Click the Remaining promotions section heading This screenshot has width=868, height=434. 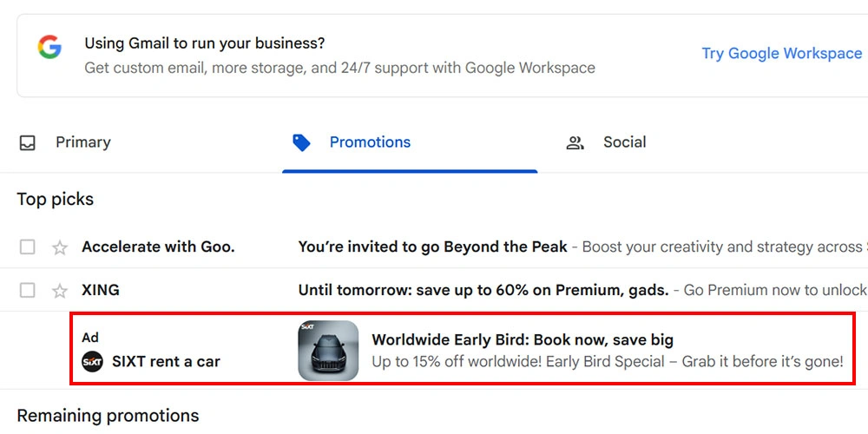click(108, 416)
